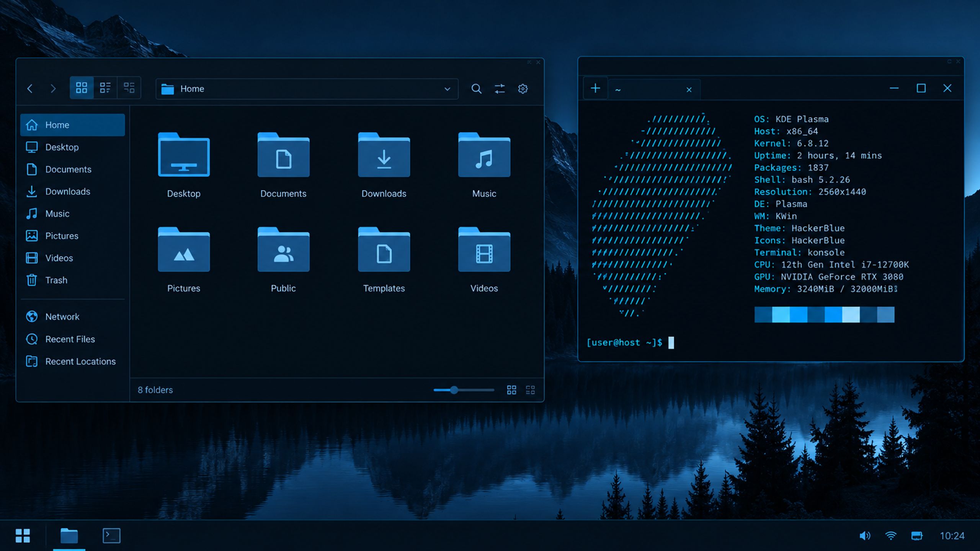Open the terminal from the taskbar
980x551 pixels.
[x=111, y=536]
